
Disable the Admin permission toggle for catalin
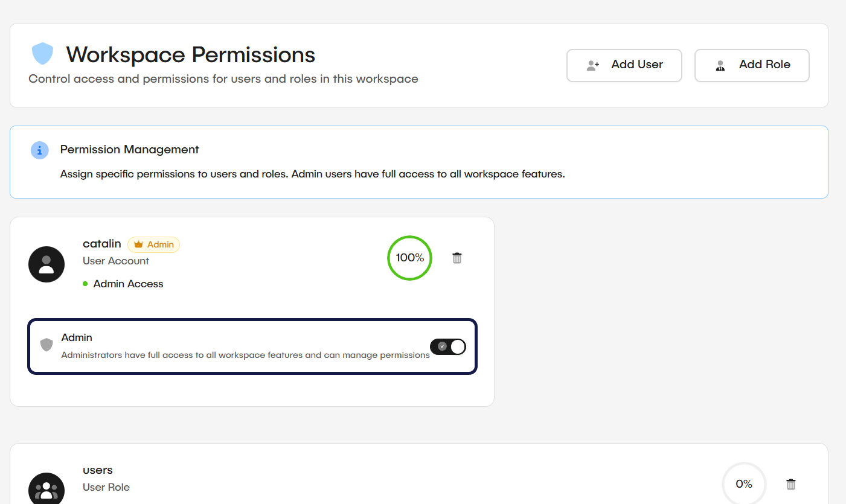(x=448, y=346)
